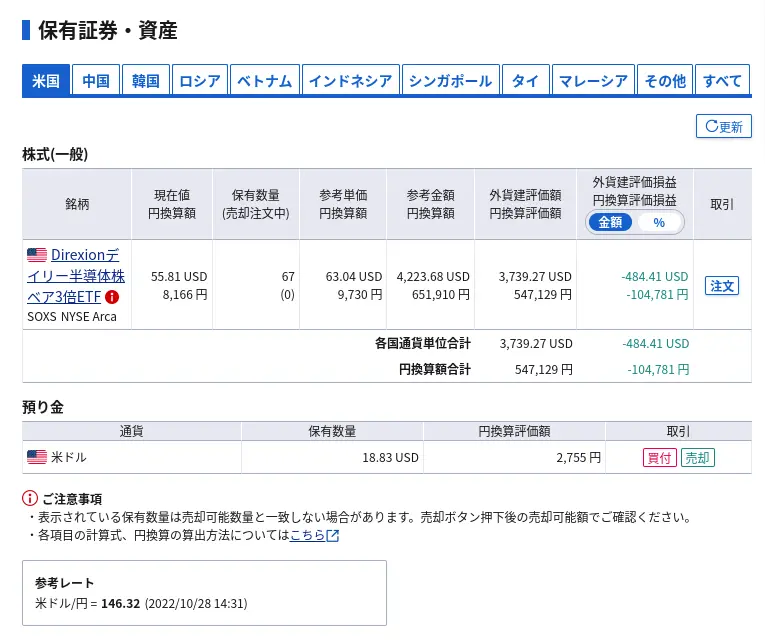
Task: Click the ご注意事項 caution icon
Action: pos(30,498)
